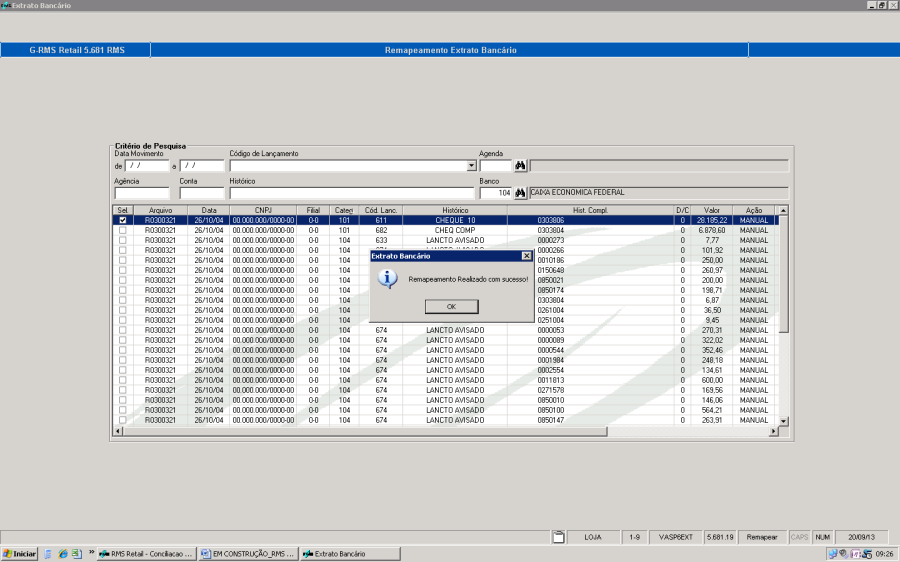Viewport: 900px width, 562px height.
Task: Close the Extrato Bancário message dialog
Action: coord(526,256)
